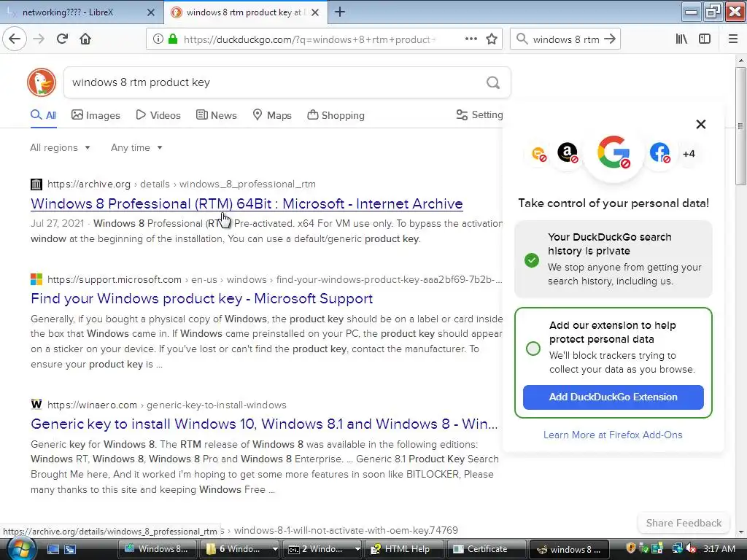The image size is (747, 560).
Task: Reload the current page
Action: [x=63, y=39]
